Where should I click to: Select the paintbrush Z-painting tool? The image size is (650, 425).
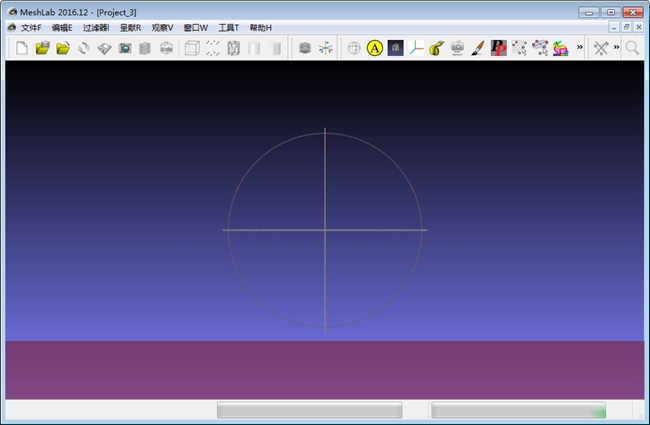(x=478, y=48)
